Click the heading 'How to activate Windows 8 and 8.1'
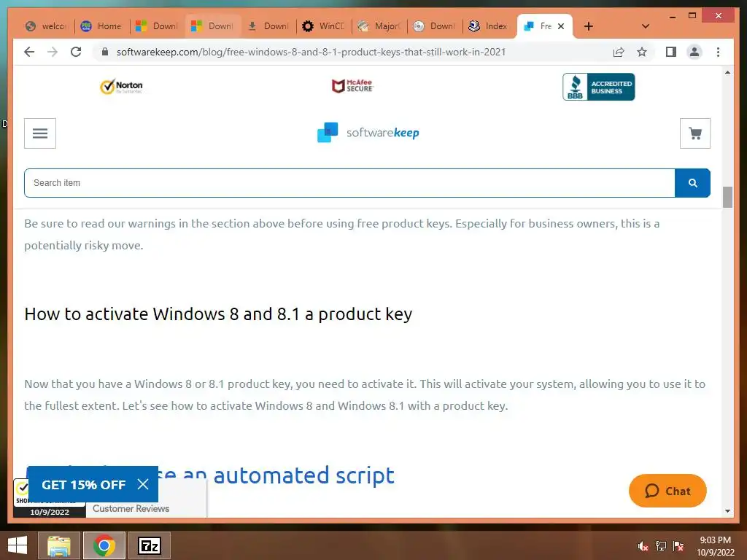747x560 pixels. [x=218, y=314]
